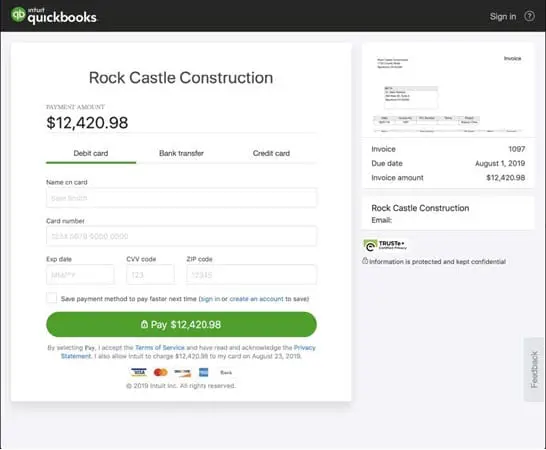The height and width of the screenshot is (450, 546).
Task: Select the Debit card tab
Action: 91,154
